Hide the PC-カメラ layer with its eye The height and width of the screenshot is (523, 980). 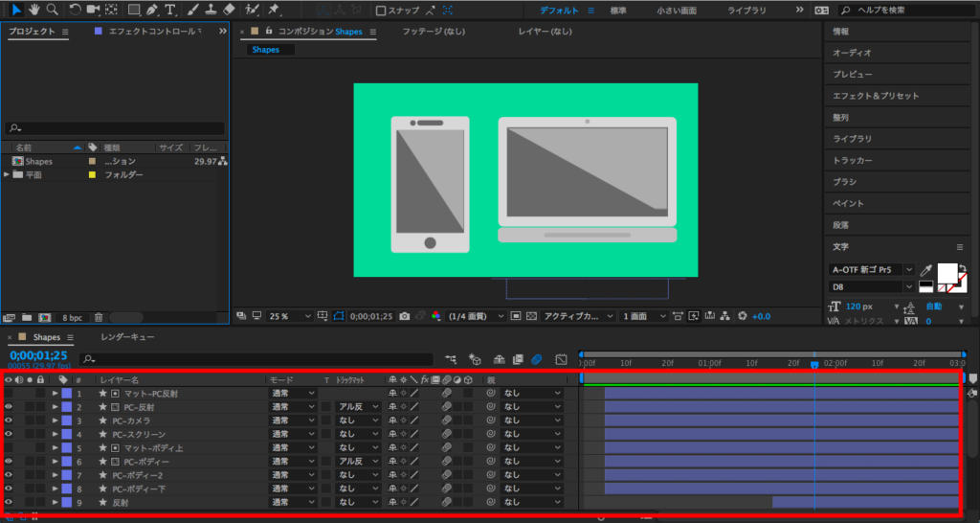9,421
